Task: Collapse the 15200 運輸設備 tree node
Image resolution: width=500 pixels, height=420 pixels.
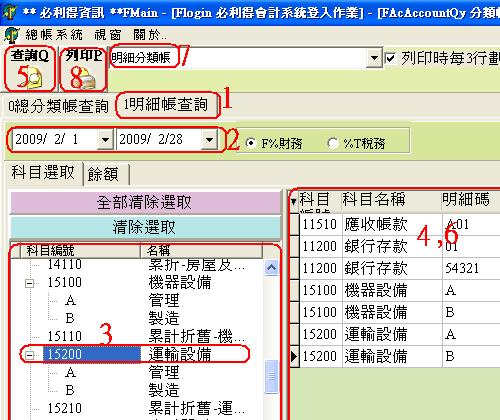Action: (30, 355)
